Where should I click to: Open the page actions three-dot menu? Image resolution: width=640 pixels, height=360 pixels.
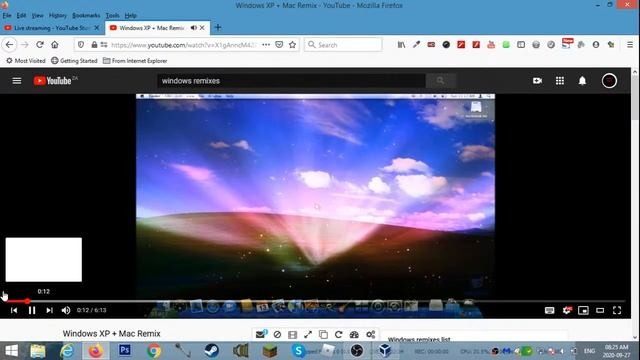(266, 44)
